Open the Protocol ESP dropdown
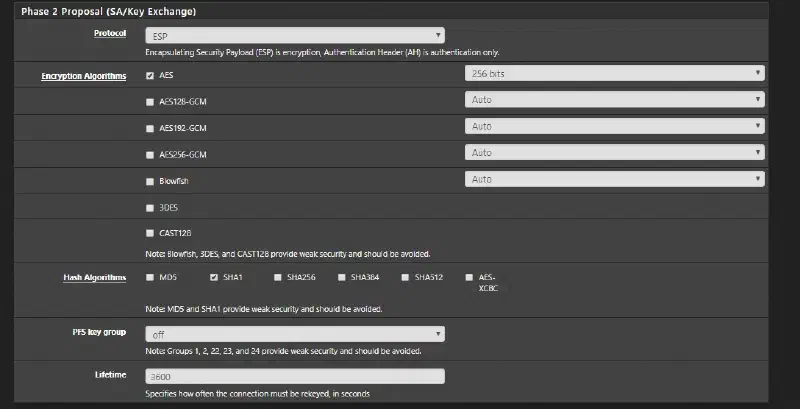This screenshot has height=409, width=800. coord(295,36)
